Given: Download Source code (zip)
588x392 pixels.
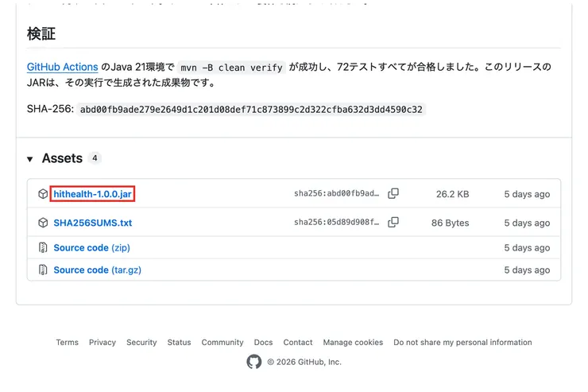Looking at the screenshot, I should pos(92,247).
